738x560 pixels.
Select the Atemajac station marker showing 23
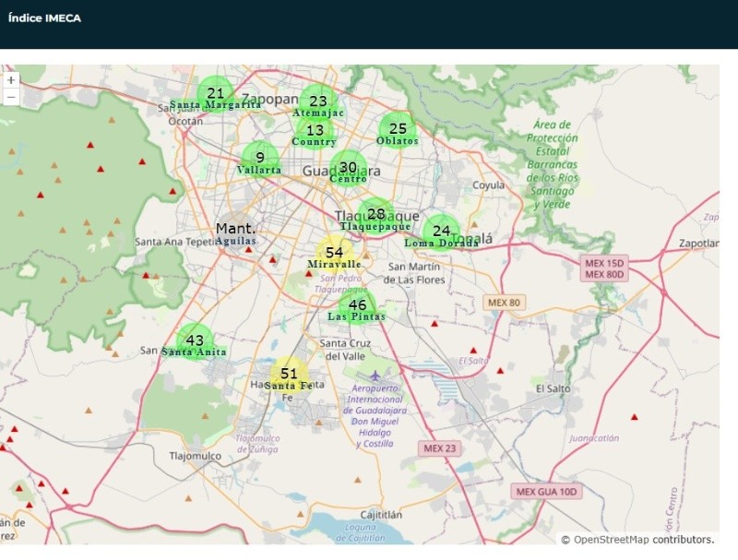[x=318, y=102]
